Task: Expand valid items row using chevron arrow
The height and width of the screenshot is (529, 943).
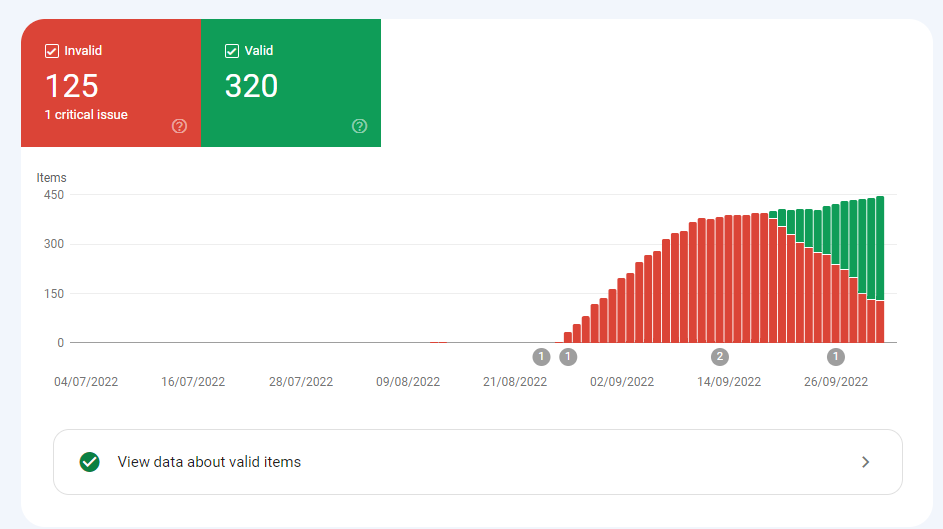Action: pos(866,462)
